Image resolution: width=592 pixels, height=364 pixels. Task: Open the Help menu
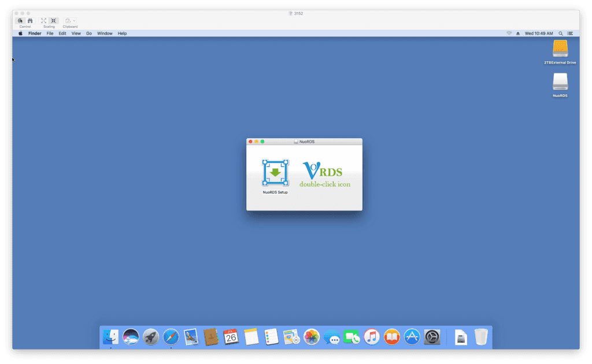(x=122, y=33)
